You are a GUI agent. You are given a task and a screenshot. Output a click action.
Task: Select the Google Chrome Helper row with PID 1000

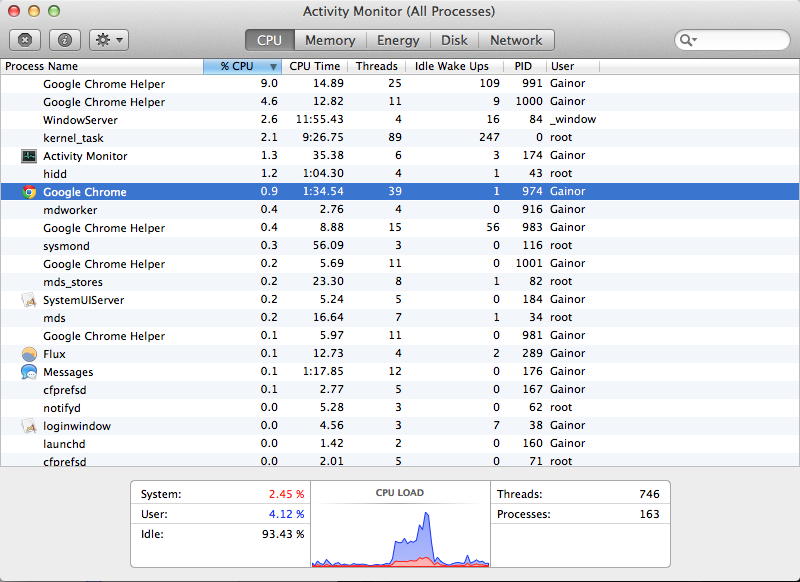click(400, 102)
